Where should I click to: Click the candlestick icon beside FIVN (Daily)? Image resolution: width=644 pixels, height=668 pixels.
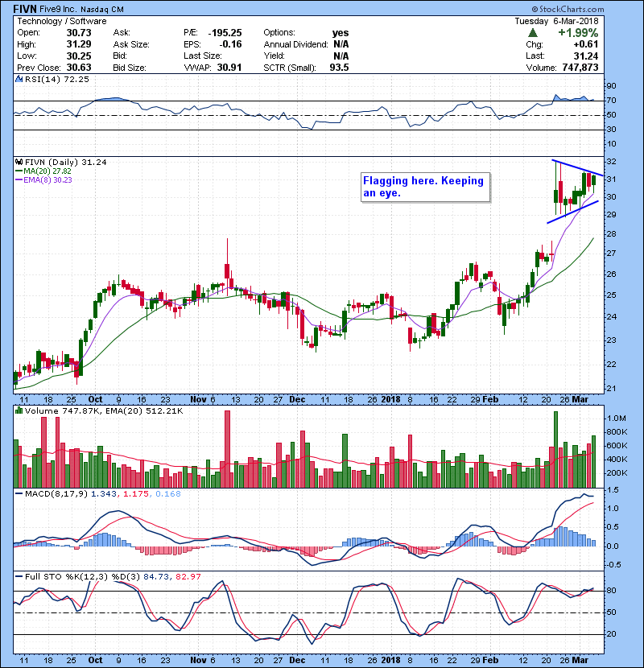coord(19,163)
